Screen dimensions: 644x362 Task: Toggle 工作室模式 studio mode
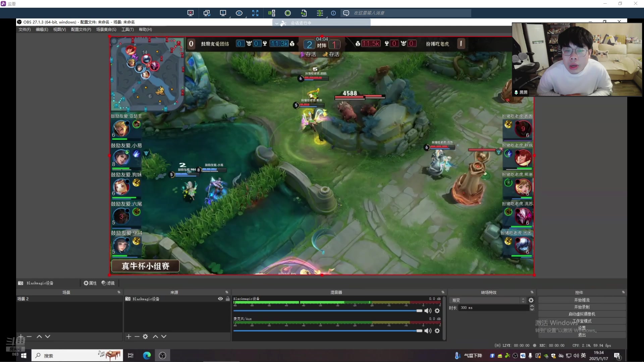pyautogui.click(x=582, y=321)
